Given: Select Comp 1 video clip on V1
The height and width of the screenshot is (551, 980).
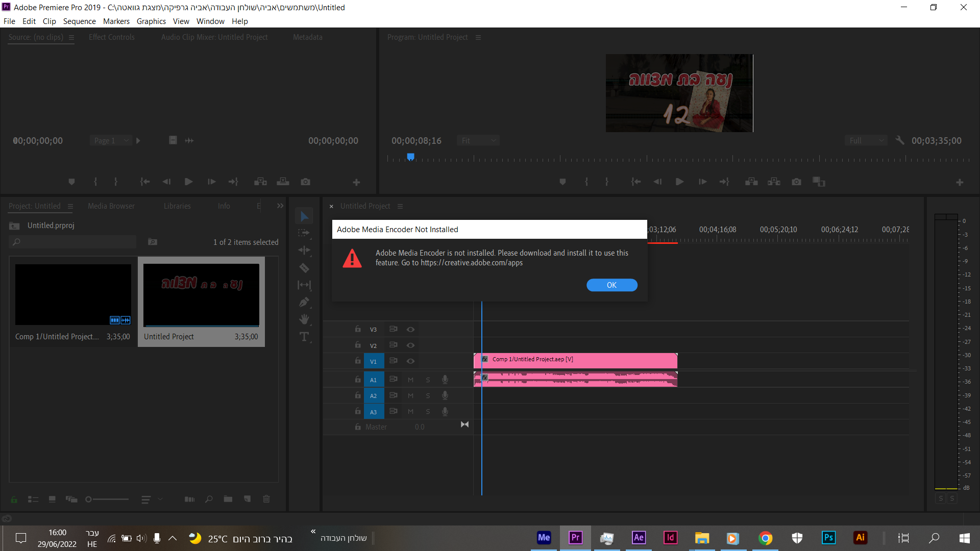Looking at the screenshot, I should coord(576,360).
